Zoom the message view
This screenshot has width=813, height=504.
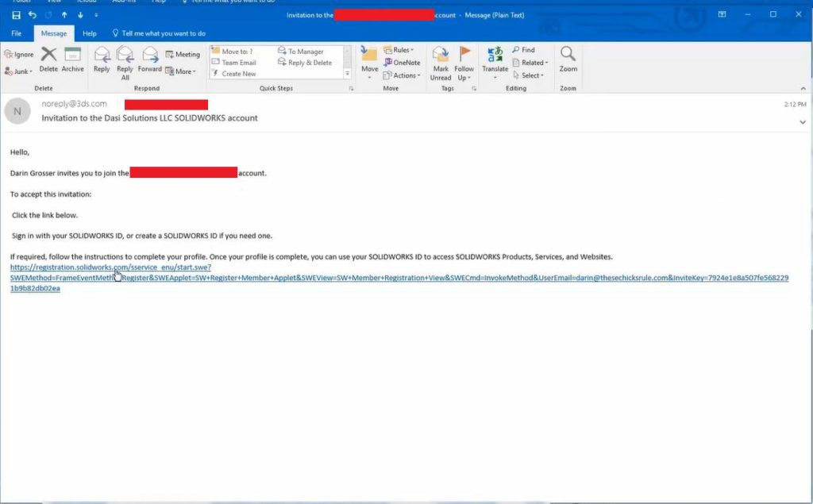click(568, 60)
